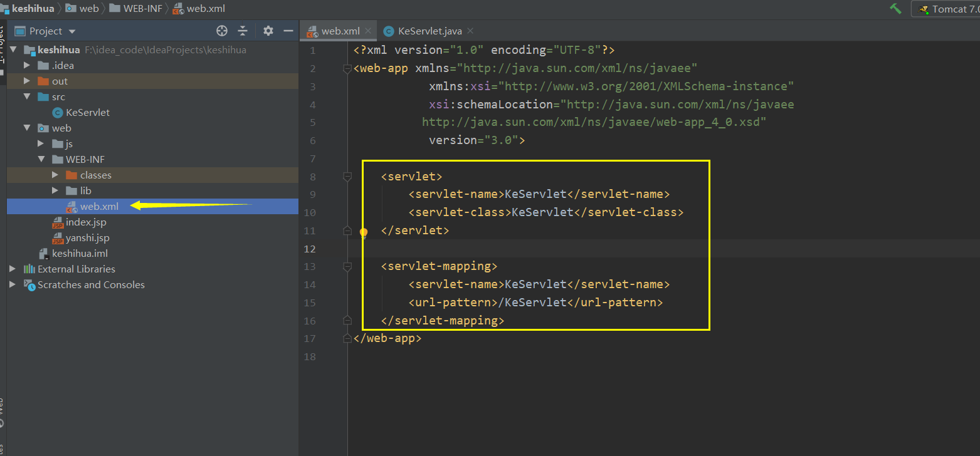Close the web.xml editor tab

(367, 30)
